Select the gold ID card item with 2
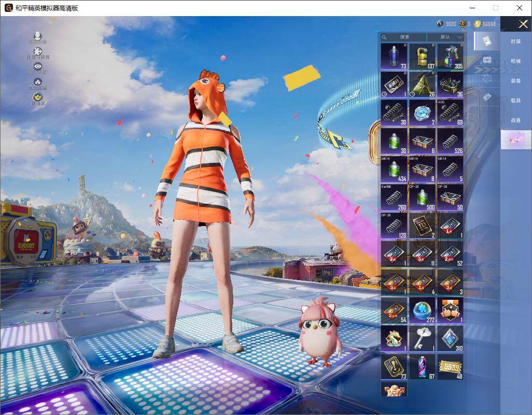The width and height of the screenshot is (532, 415). (x=422, y=226)
